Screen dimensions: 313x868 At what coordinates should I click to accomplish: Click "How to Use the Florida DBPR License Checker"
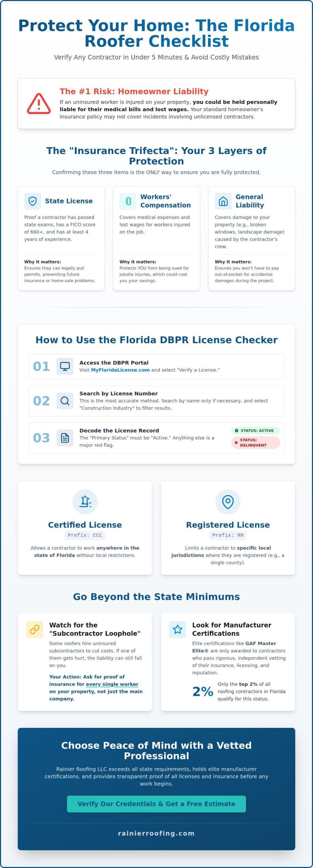[156, 340]
